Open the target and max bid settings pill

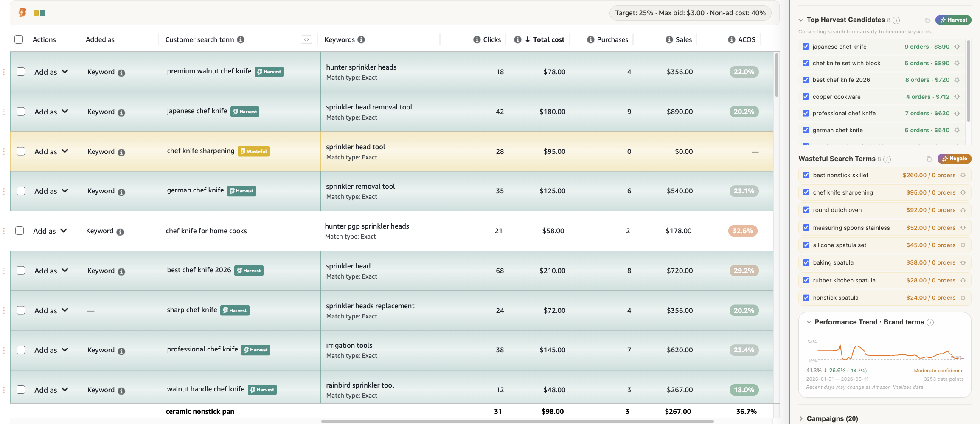(691, 13)
